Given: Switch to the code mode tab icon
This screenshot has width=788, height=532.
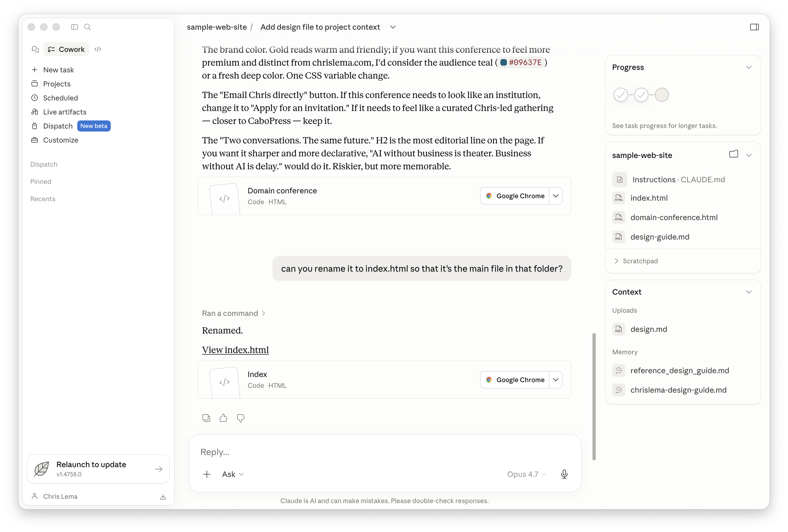Looking at the screenshot, I should [x=98, y=49].
